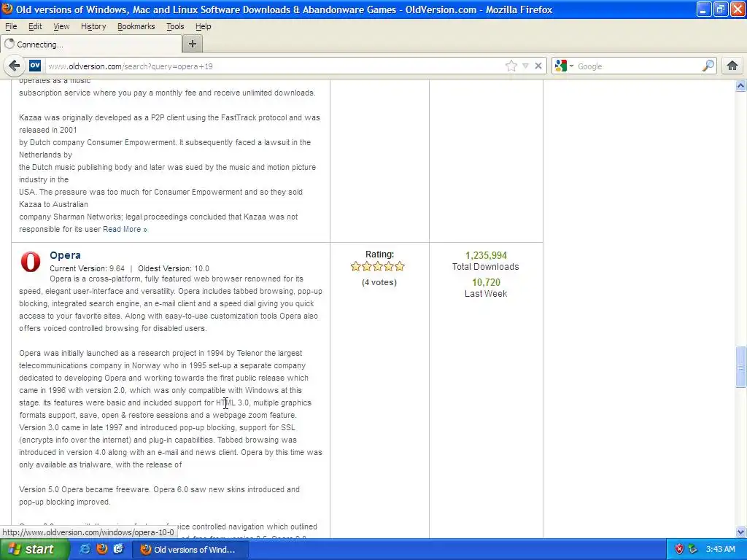Click the Rating: label
This screenshot has height=560, width=747.
(379, 254)
